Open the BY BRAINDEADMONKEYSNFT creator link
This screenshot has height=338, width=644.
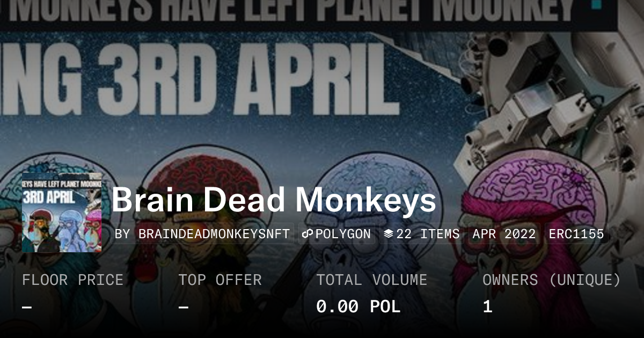pyautogui.click(x=202, y=234)
